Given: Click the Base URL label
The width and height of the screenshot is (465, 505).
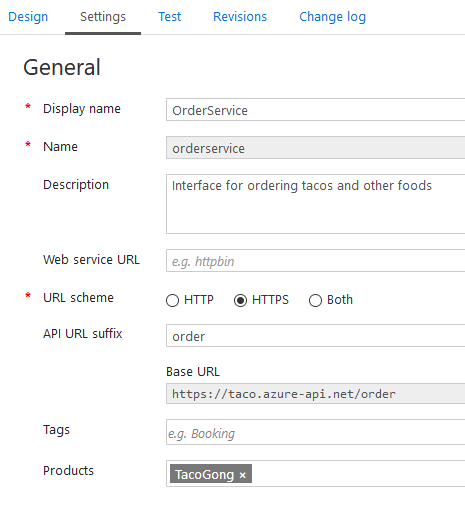Looking at the screenshot, I should [193, 372].
